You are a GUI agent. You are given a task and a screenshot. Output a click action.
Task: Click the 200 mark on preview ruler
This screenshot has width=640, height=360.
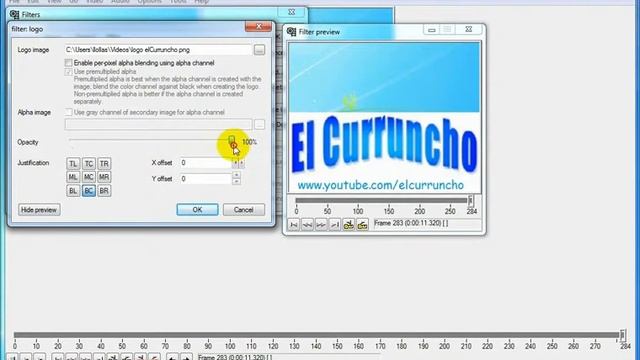point(420,211)
